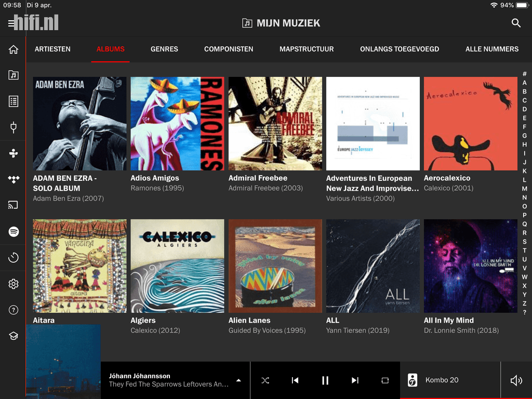The height and width of the screenshot is (399, 532).
Task: Click the search magnifier icon
Action: click(516, 23)
